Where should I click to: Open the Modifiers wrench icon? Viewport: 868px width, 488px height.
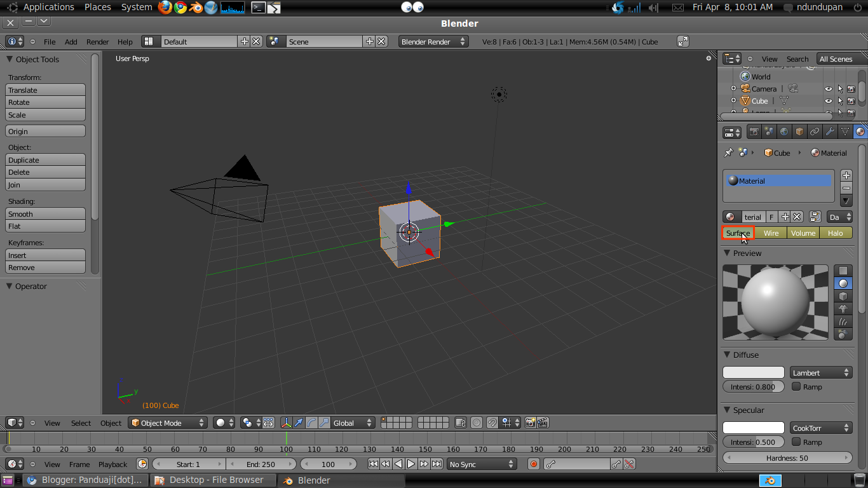[830, 132]
